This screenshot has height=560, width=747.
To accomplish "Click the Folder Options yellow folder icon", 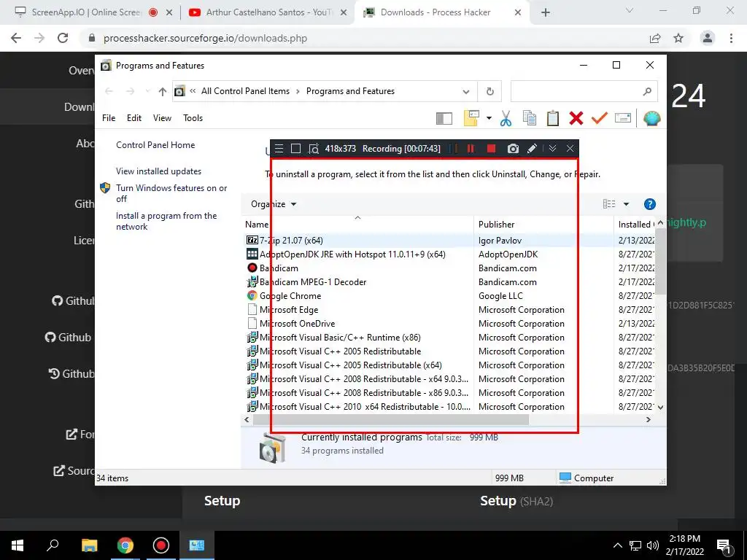I will point(471,118).
